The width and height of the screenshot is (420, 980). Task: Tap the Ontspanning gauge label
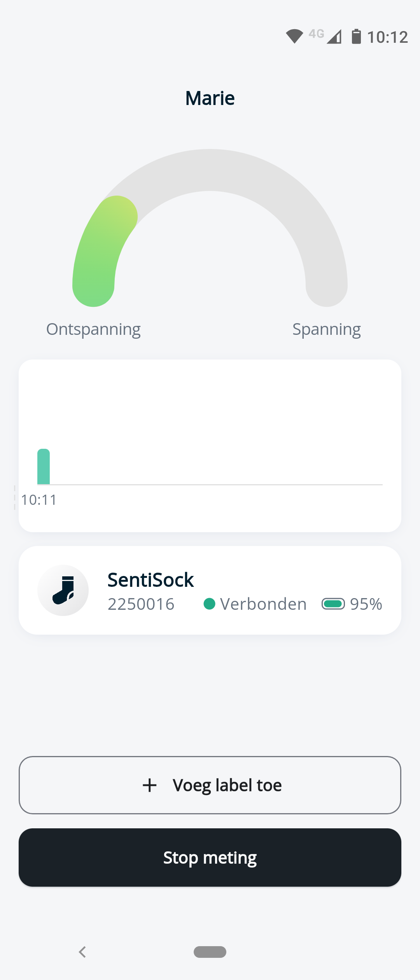[x=93, y=329]
